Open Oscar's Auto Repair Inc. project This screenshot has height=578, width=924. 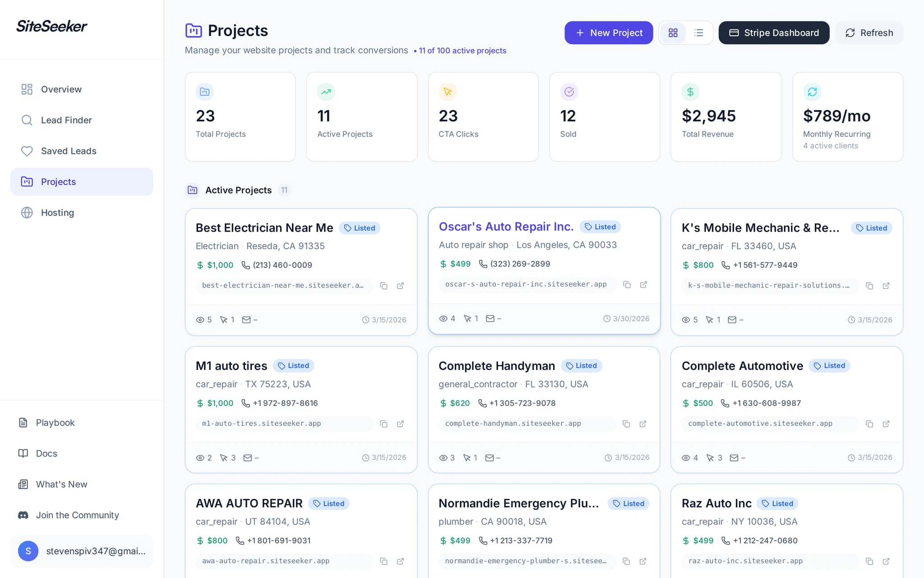(x=506, y=227)
